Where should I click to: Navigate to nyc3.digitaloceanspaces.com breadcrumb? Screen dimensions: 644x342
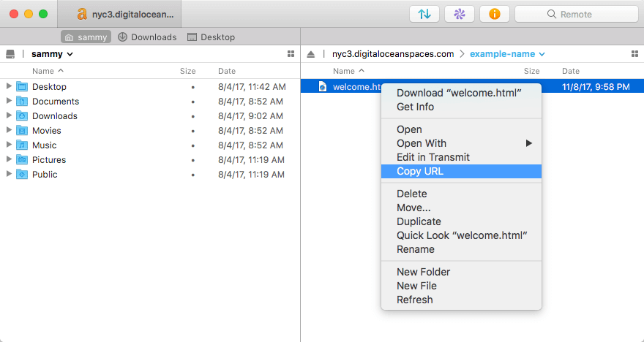click(393, 54)
